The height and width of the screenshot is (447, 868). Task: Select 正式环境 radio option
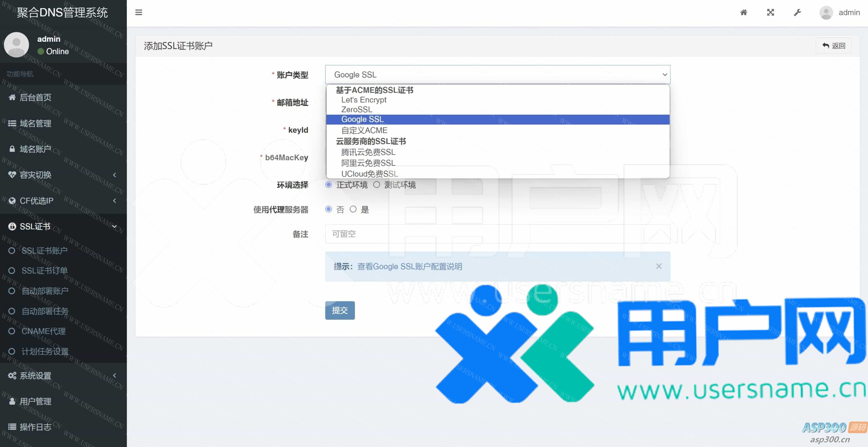tap(329, 185)
